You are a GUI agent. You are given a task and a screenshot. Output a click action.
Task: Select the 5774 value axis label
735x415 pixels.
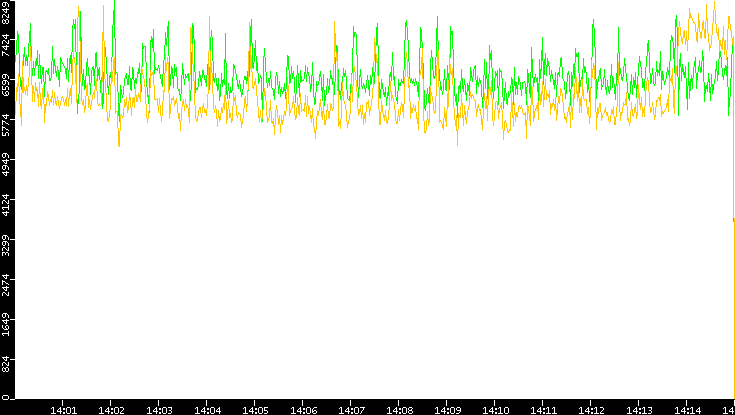click(7, 125)
